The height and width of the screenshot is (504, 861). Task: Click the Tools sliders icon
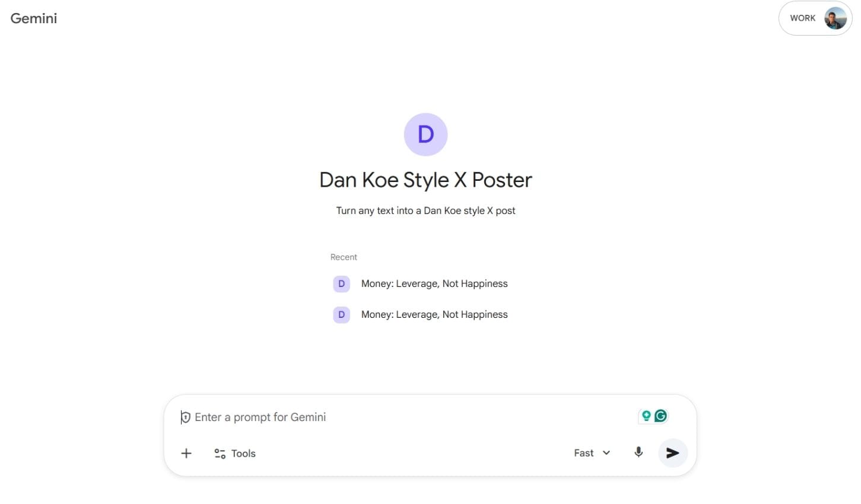tap(219, 453)
